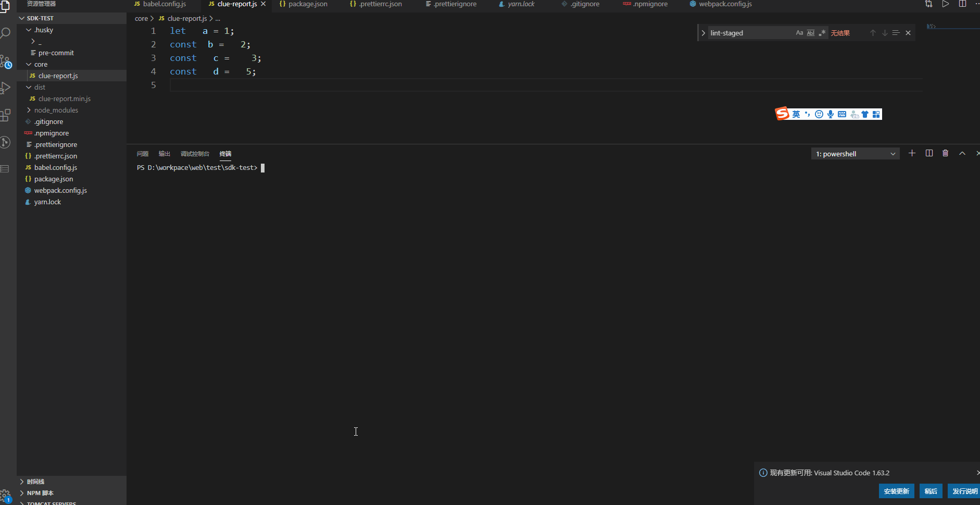Open clue-report.min.js in explorer
Viewport: 980px width, 505px height.
(71, 98)
